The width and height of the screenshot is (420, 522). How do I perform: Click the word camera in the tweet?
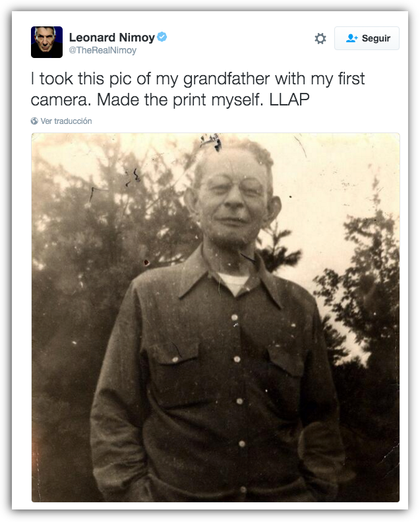pyautogui.click(x=59, y=100)
